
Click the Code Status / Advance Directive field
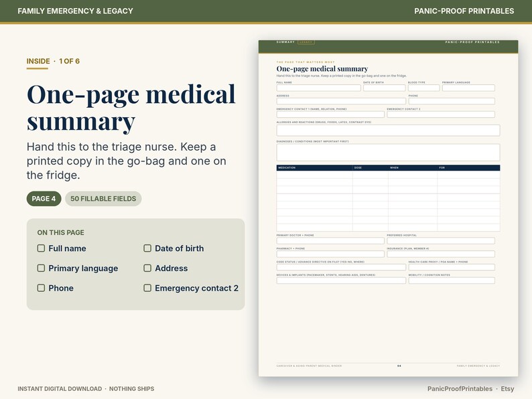pos(341,267)
